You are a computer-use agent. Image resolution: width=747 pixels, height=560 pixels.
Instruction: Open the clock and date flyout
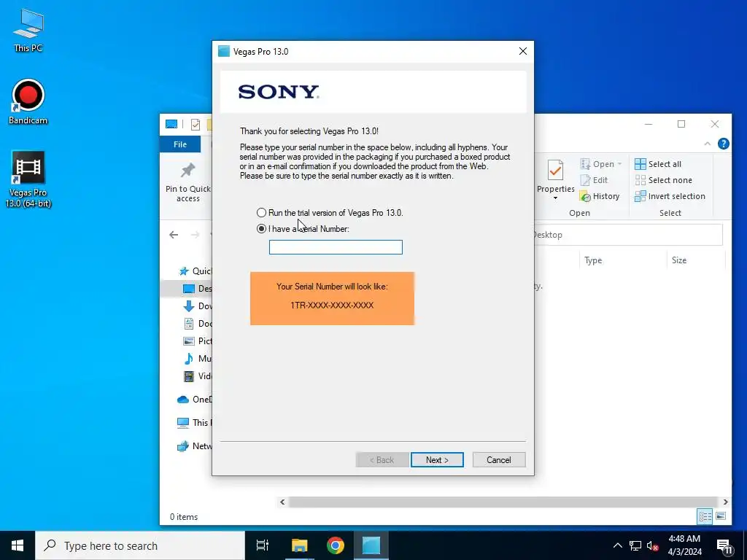pos(684,545)
